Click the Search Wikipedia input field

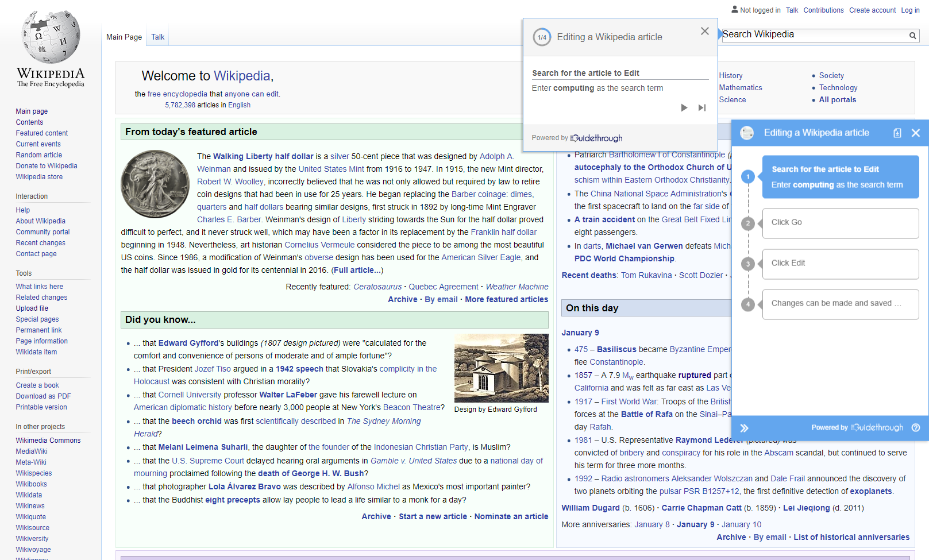pyautogui.click(x=814, y=35)
